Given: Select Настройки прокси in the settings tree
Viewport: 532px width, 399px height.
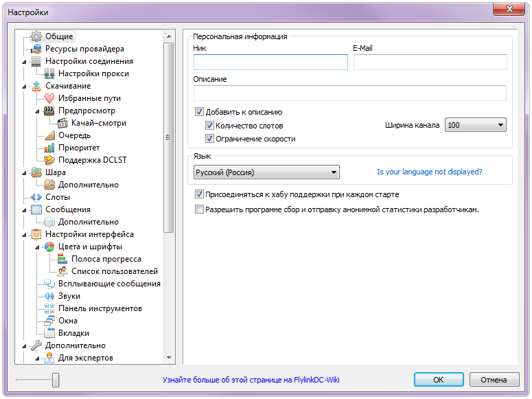Looking at the screenshot, I should (x=93, y=73).
